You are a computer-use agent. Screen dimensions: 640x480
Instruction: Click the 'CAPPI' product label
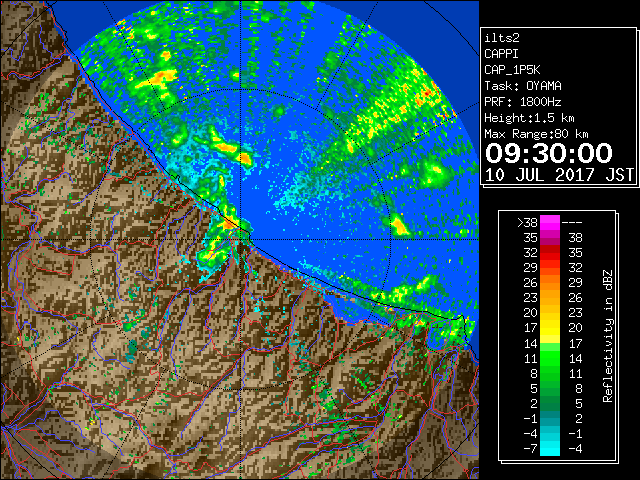click(x=501, y=54)
